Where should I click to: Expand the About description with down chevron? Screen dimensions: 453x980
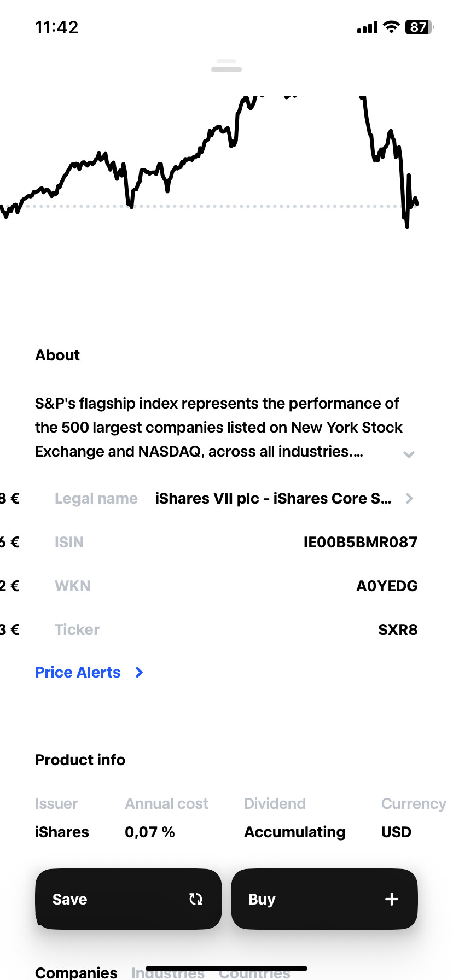pyautogui.click(x=409, y=454)
